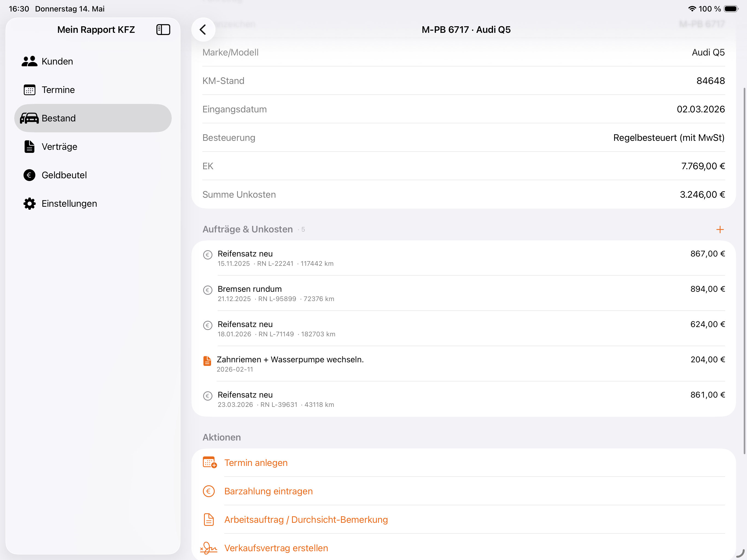Click the Einstellungen gear icon
The width and height of the screenshot is (747, 560).
click(x=29, y=204)
